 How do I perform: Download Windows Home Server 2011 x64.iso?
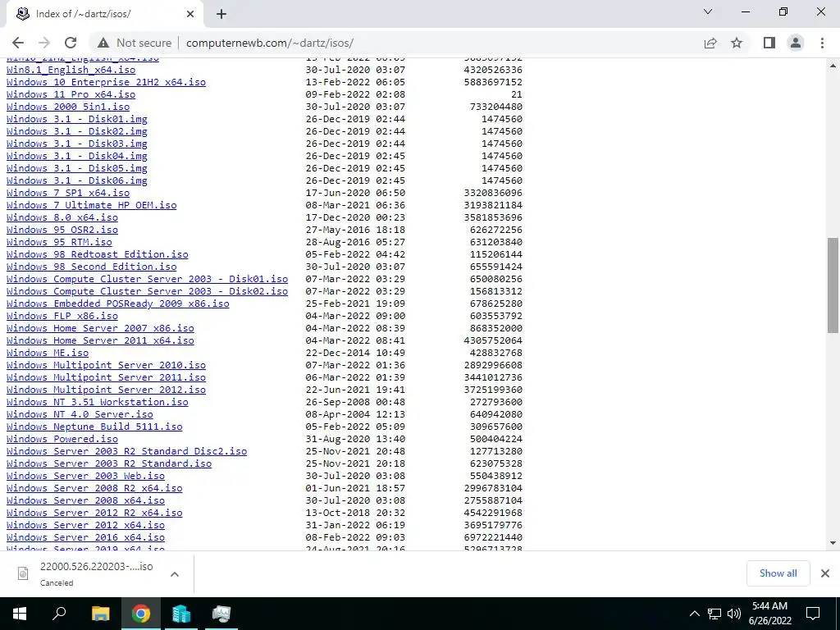(x=100, y=340)
